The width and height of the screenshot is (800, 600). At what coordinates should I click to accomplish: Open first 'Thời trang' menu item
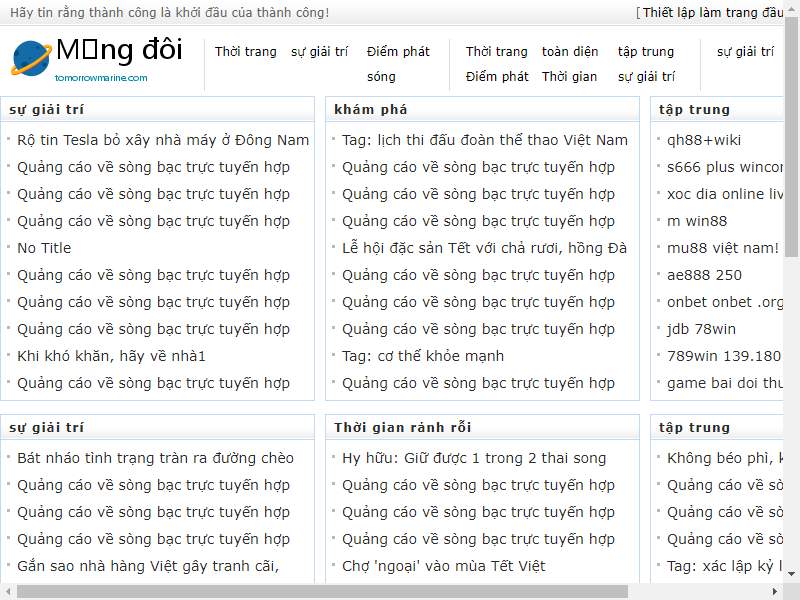(x=245, y=52)
